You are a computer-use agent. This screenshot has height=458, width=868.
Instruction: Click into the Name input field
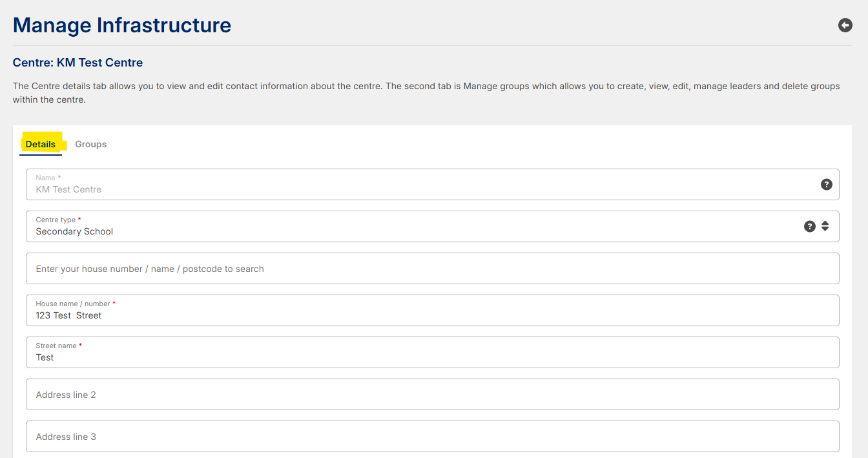(x=387, y=189)
